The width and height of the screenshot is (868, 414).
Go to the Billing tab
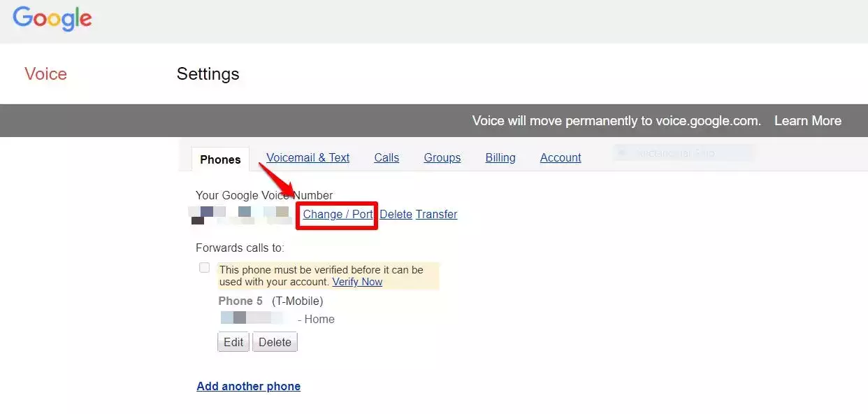tap(500, 158)
